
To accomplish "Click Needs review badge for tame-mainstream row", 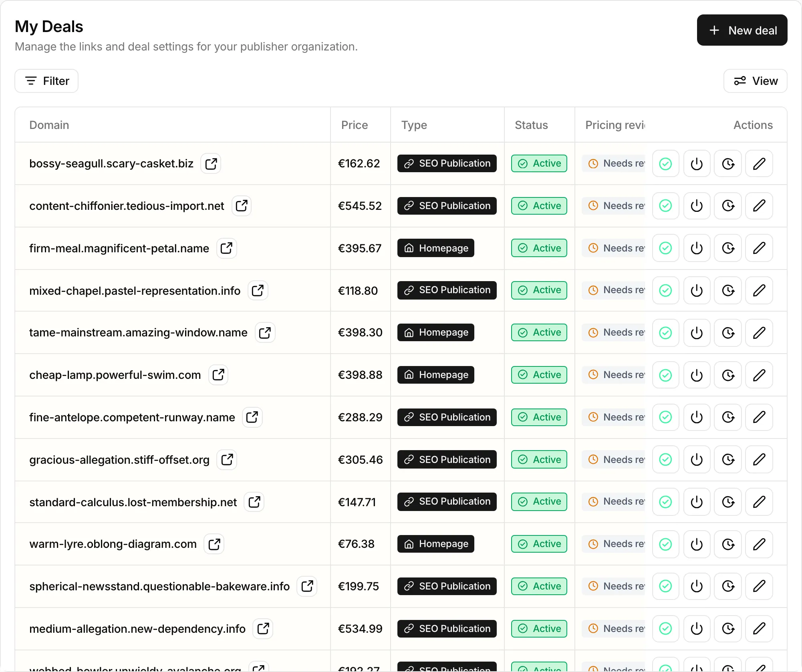I will tap(614, 332).
